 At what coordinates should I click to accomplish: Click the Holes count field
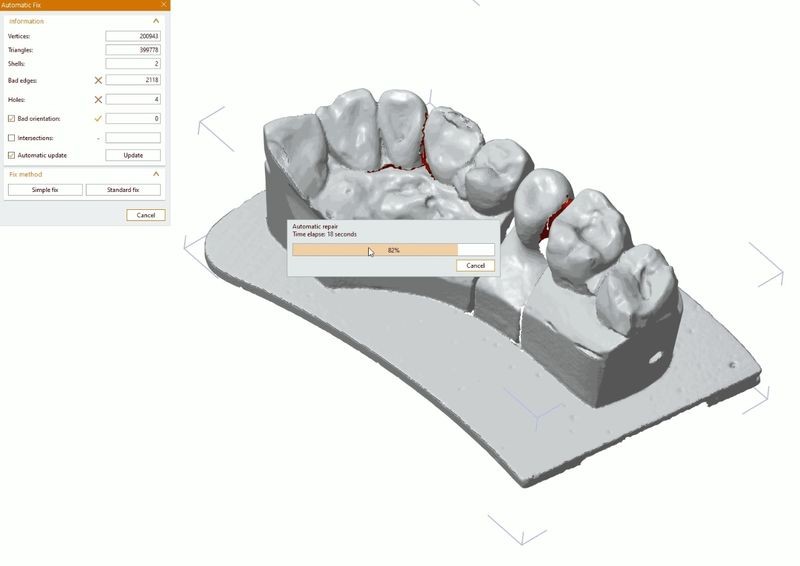(x=133, y=100)
